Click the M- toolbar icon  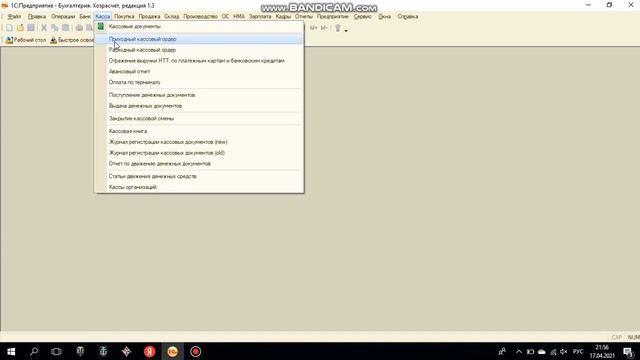pos(324,28)
